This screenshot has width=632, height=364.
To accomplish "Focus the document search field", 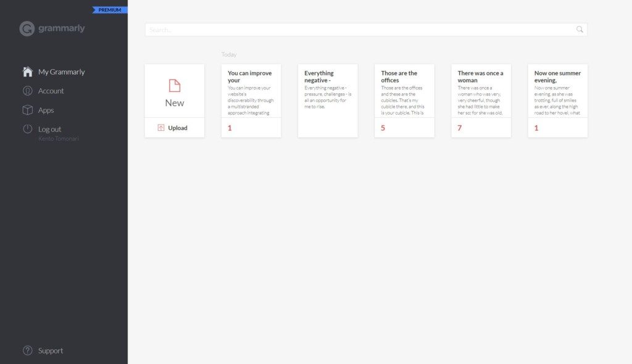I will [358, 30].
